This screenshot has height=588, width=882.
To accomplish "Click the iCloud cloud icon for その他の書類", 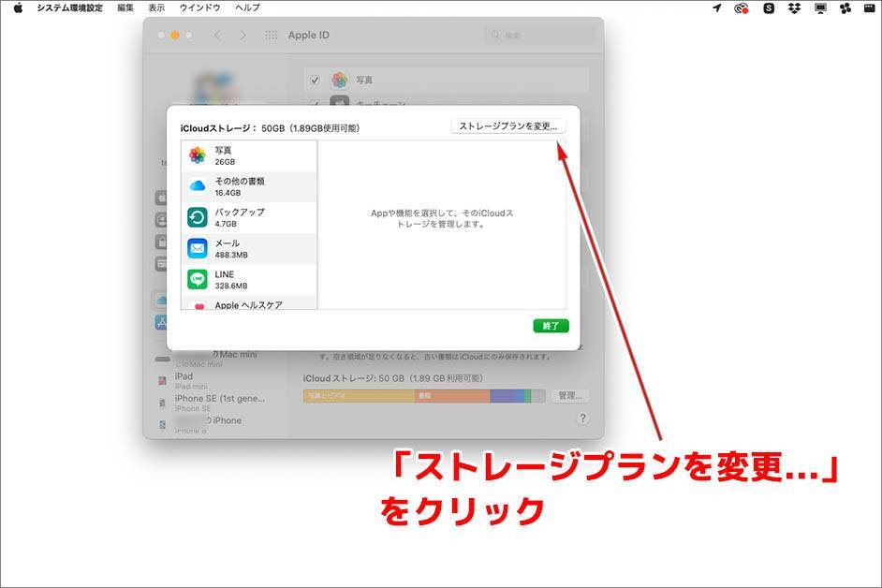I will point(198,185).
